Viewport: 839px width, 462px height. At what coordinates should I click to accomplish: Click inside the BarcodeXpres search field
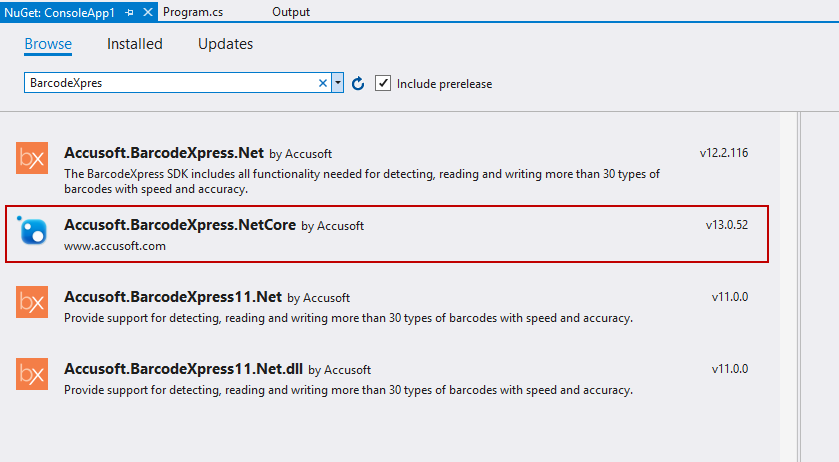click(x=170, y=83)
